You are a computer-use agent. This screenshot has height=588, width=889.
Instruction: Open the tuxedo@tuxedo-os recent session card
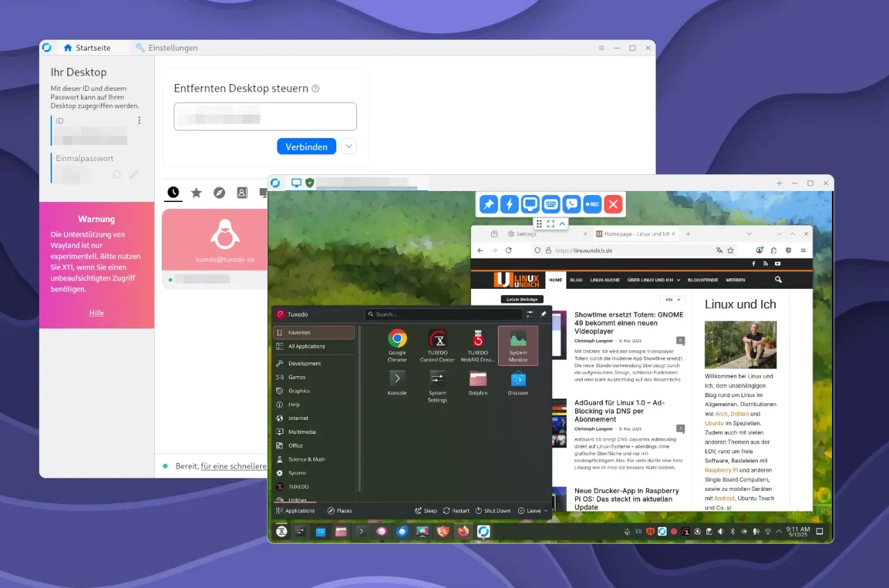[217, 240]
